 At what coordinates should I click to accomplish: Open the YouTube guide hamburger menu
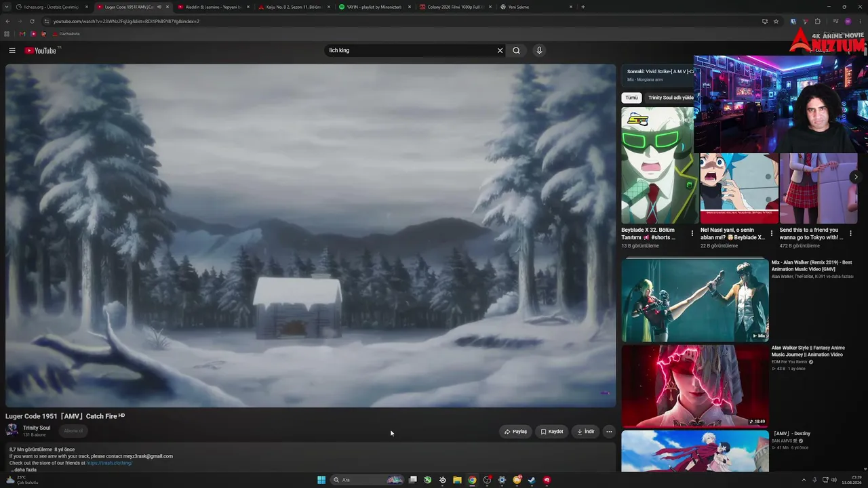12,50
